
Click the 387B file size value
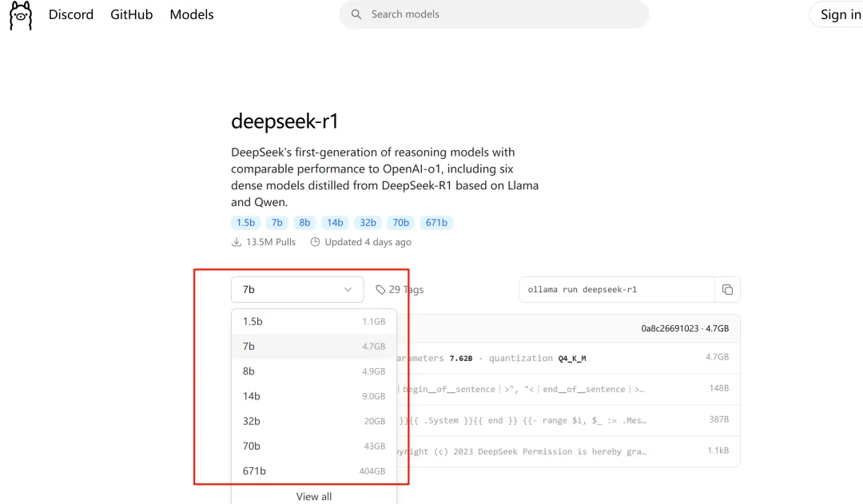coord(719,419)
